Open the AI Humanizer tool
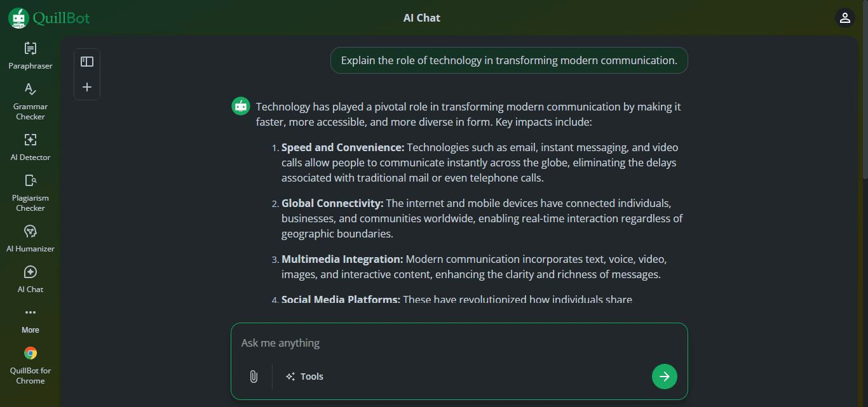This screenshot has height=407, width=868. click(30, 239)
